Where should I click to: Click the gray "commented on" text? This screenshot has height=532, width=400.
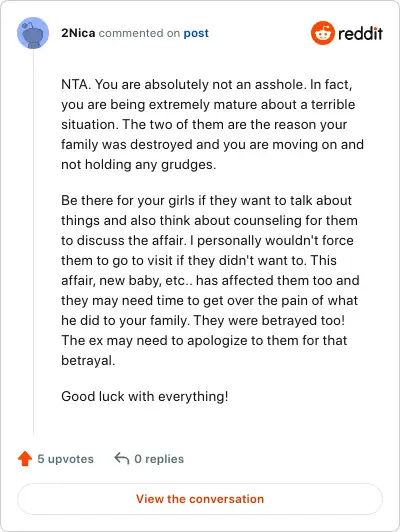click(x=139, y=33)
